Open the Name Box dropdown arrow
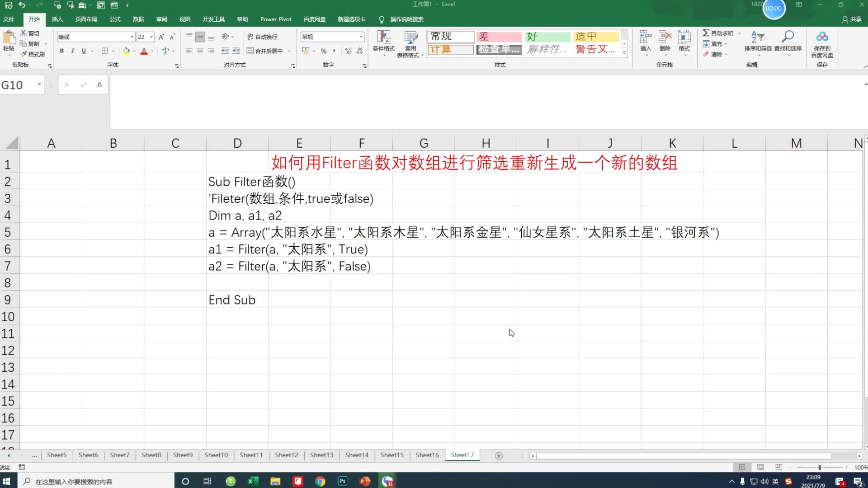 click(39, 84)
